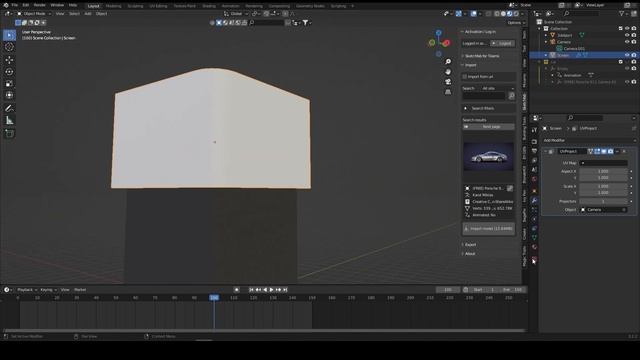Viewport: 640px width, 360px height.
Task: Toggle visibility eye for Screen object
Action: [x=627, y=55]
